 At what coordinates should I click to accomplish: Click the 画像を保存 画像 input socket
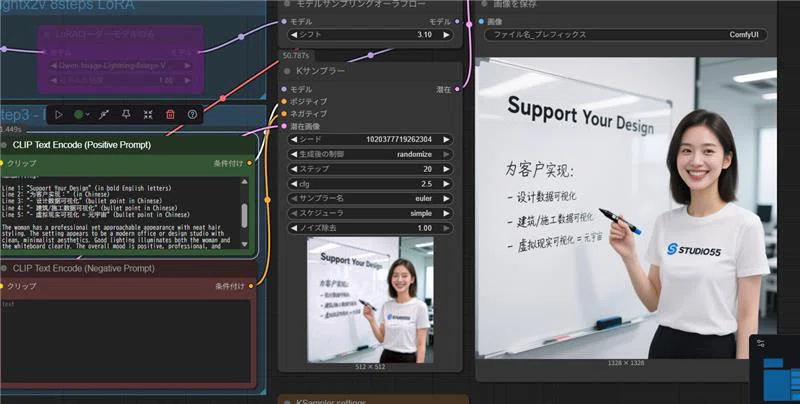[x=481, y=21]
